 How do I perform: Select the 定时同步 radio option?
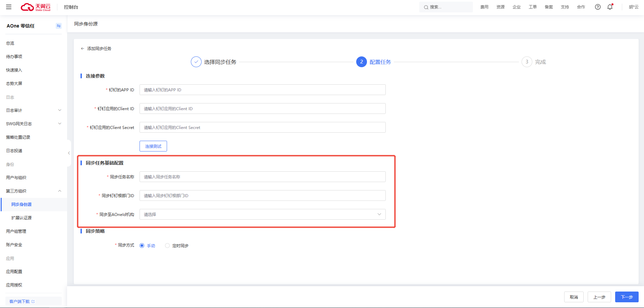point(167,246)
